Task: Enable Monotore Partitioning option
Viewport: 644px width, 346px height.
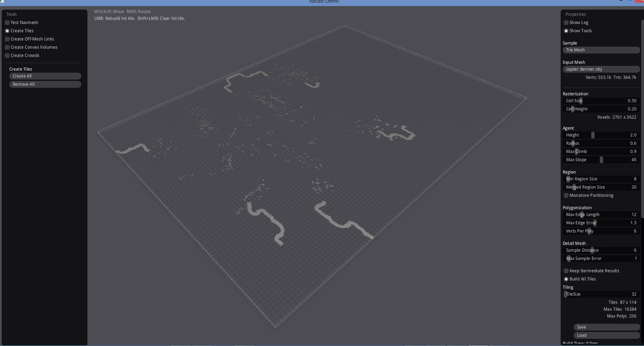Action: [566, 195]
